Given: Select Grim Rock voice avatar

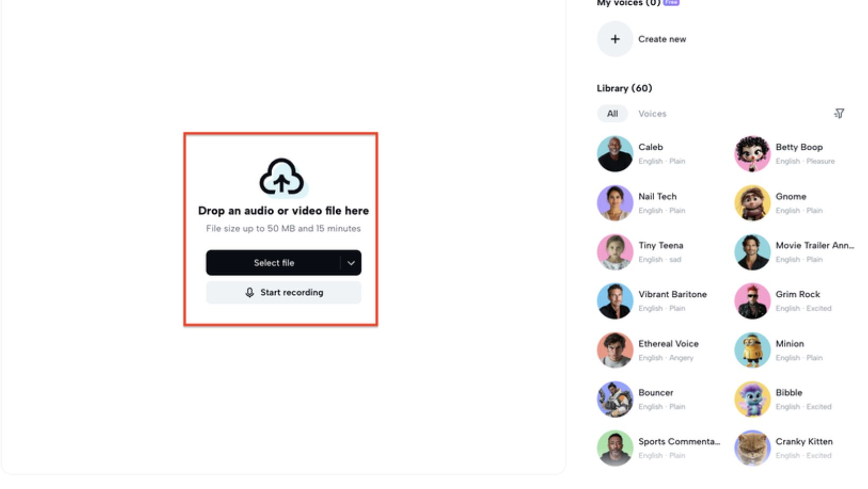Looking at the screenshot, I should tap(752, 301).
